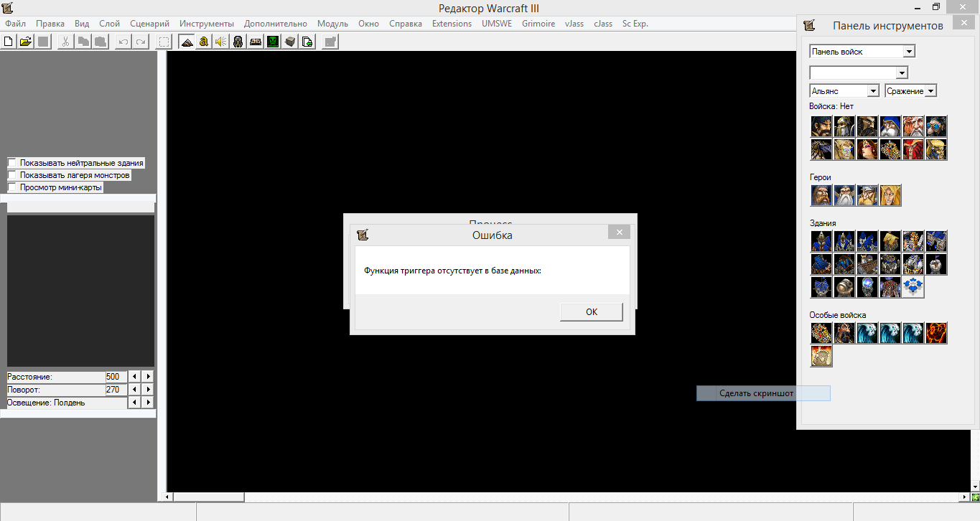Image resolution: width=980 pixels, height=521 pixels.
Task: Open the Инструменты menu
Action: point(207,24)
